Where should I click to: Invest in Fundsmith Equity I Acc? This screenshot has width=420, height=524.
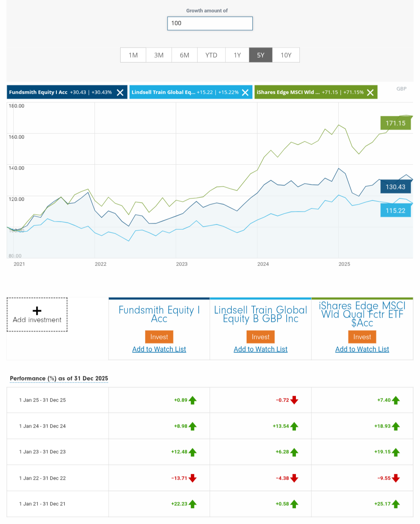tap(159, 337)
